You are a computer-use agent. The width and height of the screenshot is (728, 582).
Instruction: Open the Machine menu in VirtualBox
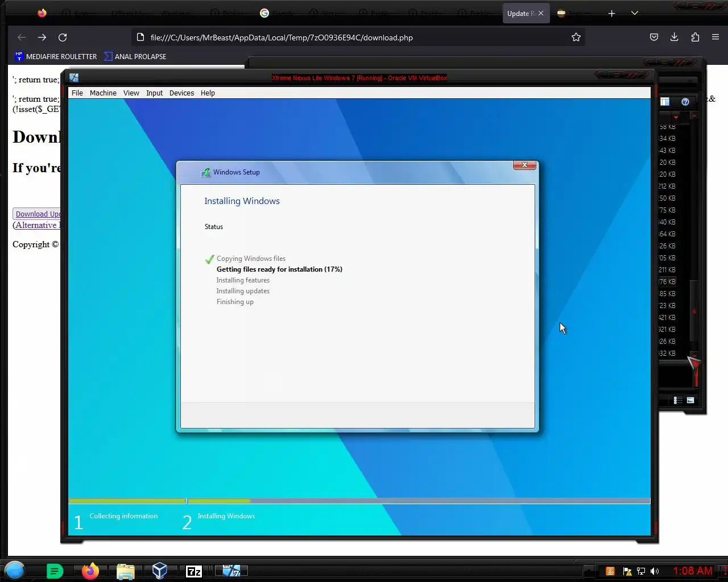click(103, 93)
